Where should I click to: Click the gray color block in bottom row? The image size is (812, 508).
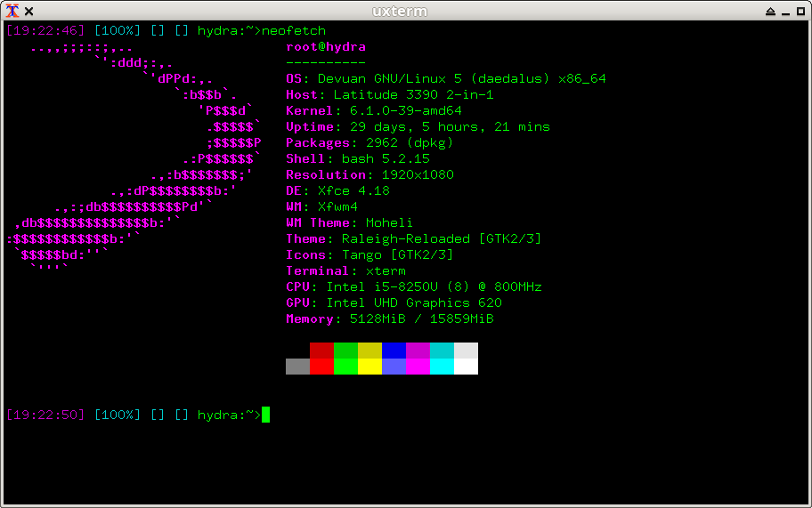click(297, 367)
